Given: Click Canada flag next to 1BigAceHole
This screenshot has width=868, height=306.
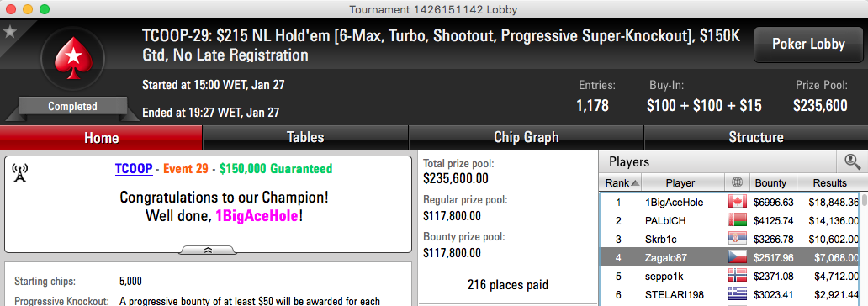Looking at the screenshot, I should pyautogui.click(x=738, y=202).
